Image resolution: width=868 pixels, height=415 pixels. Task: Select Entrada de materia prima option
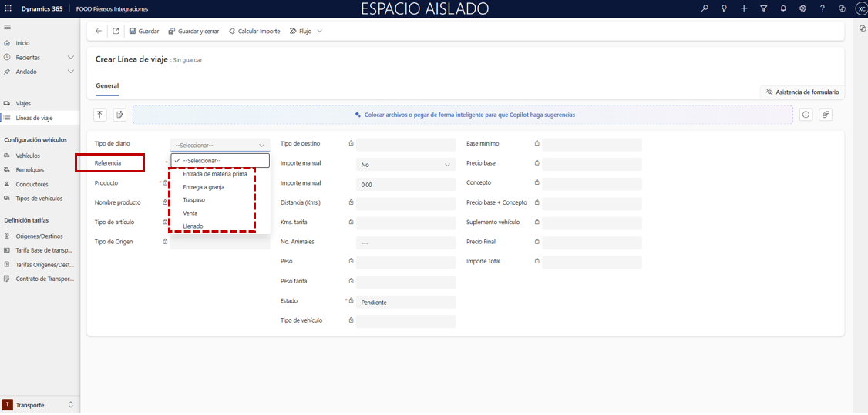(214, 174)
